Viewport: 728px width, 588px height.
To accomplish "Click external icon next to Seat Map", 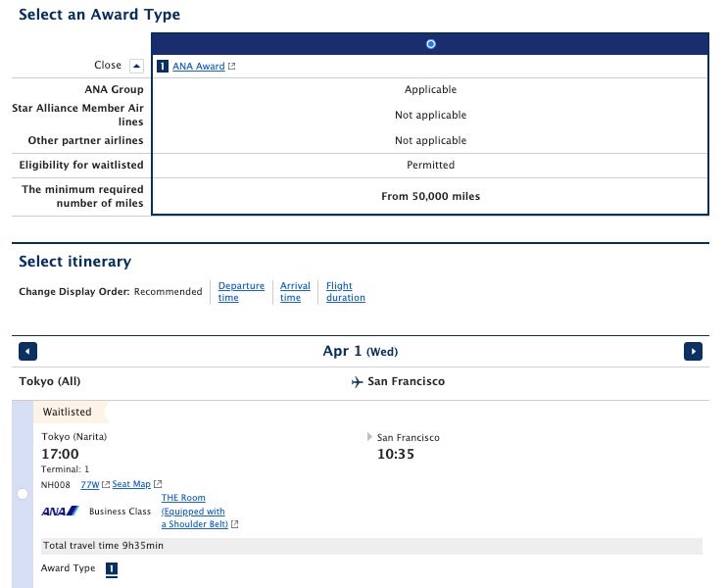I will coord(158,484).
